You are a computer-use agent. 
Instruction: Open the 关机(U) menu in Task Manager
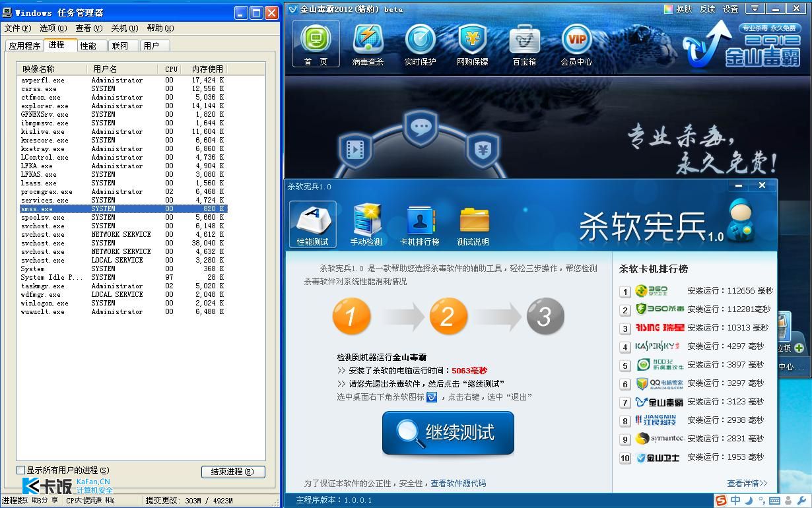tap(124, 28)
